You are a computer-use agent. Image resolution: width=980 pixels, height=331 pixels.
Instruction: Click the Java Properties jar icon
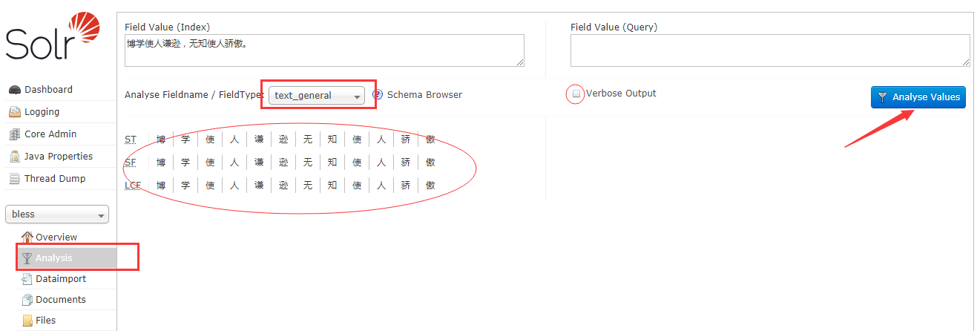[14, 157]
